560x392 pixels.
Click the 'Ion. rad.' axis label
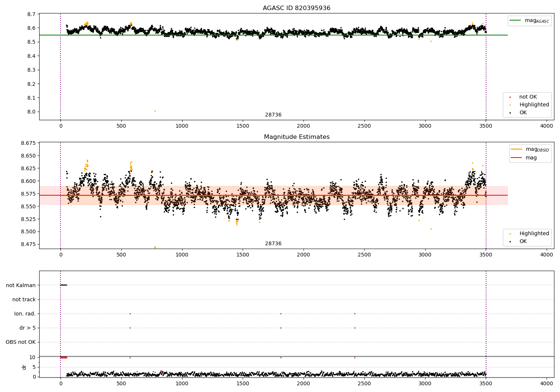pyautogui.click(x=25, y=314)
